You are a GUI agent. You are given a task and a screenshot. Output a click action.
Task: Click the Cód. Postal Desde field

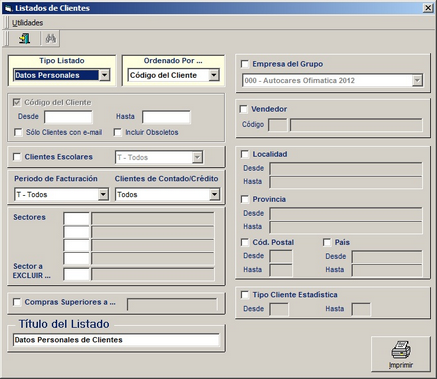coord(281,256)
